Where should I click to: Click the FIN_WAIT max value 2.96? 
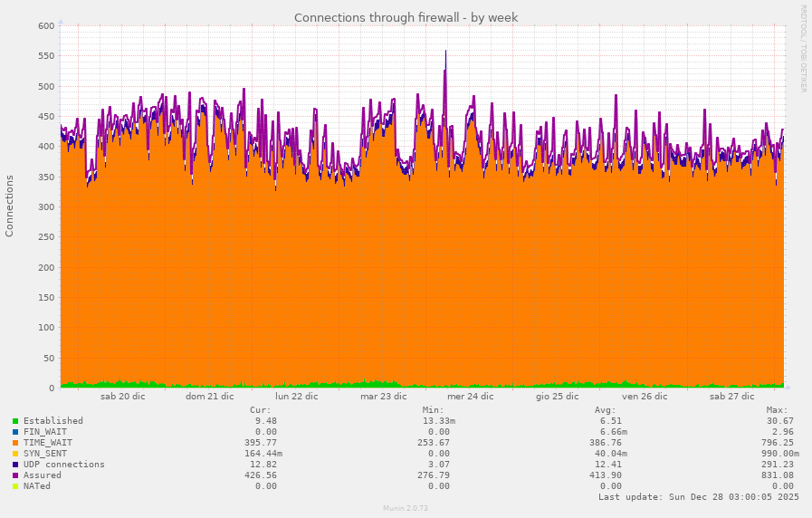[782, 431]
